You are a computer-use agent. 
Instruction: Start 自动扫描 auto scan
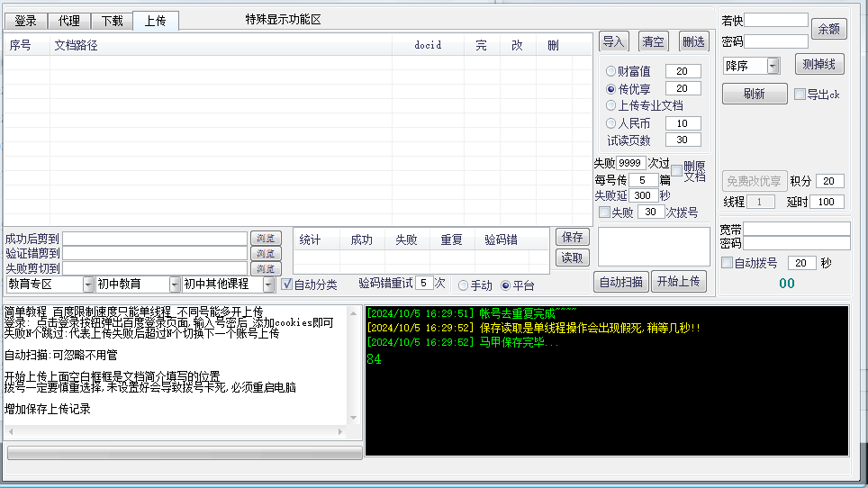(620, 282)
